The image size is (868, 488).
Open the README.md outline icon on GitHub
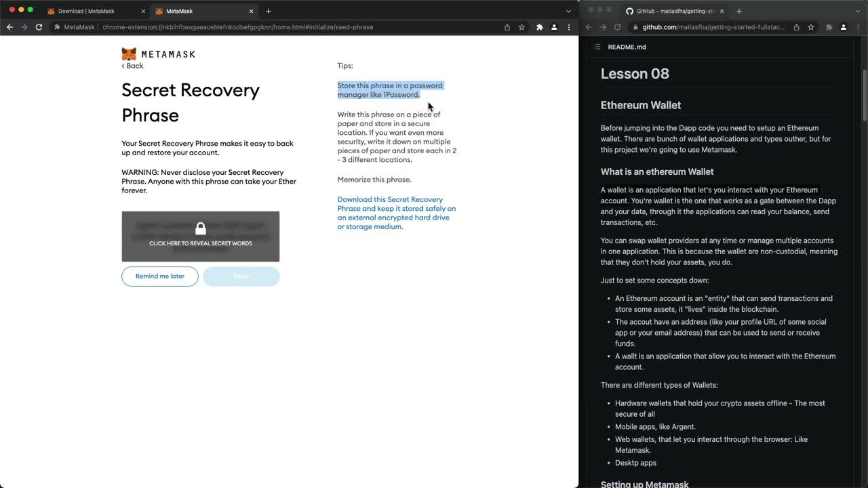click(596, 47)
